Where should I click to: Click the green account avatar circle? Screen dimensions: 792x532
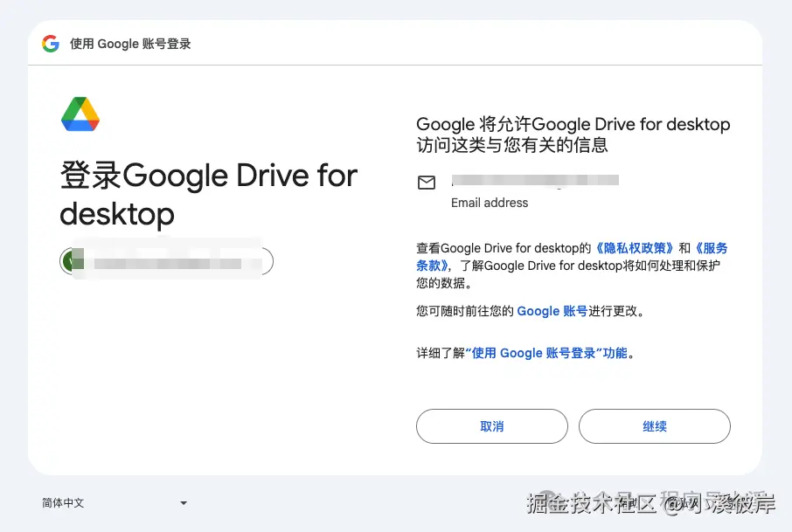[70, 261]
